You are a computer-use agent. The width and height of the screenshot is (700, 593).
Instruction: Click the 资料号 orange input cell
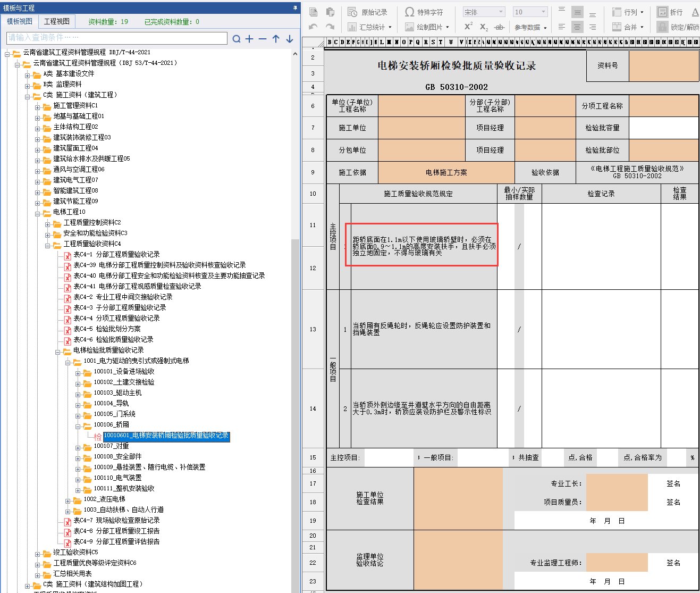coord(664,65)
